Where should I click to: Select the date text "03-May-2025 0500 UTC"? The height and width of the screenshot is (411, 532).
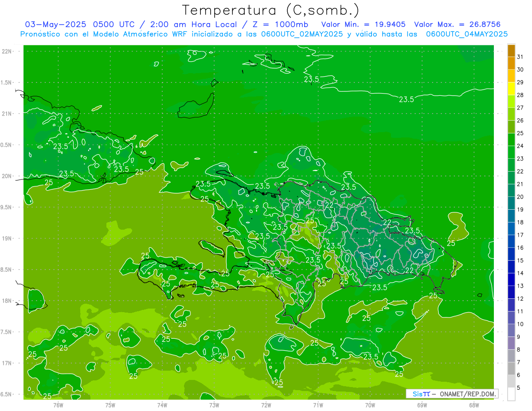pos(81,24)
